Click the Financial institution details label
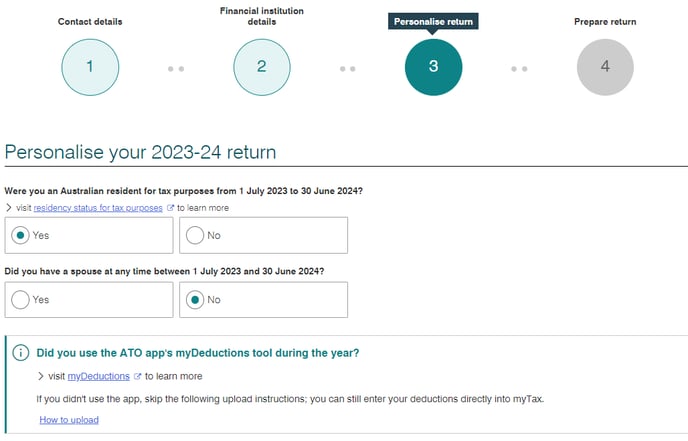The image size is (688, 441). 262,16
